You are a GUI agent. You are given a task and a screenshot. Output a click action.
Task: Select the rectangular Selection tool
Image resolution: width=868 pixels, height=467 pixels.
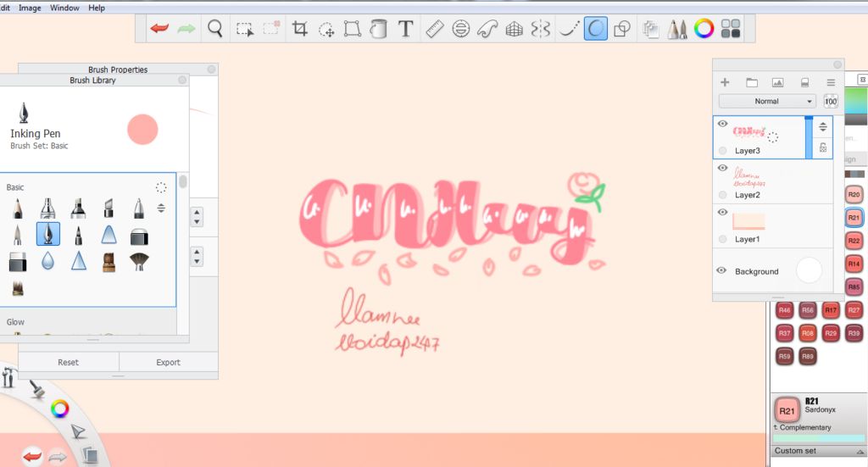pos(244,29)
